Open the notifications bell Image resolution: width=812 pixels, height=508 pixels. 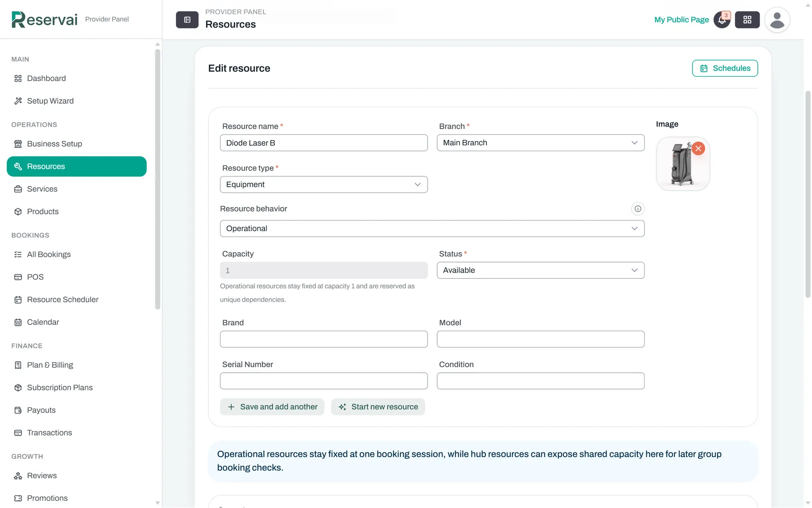click(722, 20)
